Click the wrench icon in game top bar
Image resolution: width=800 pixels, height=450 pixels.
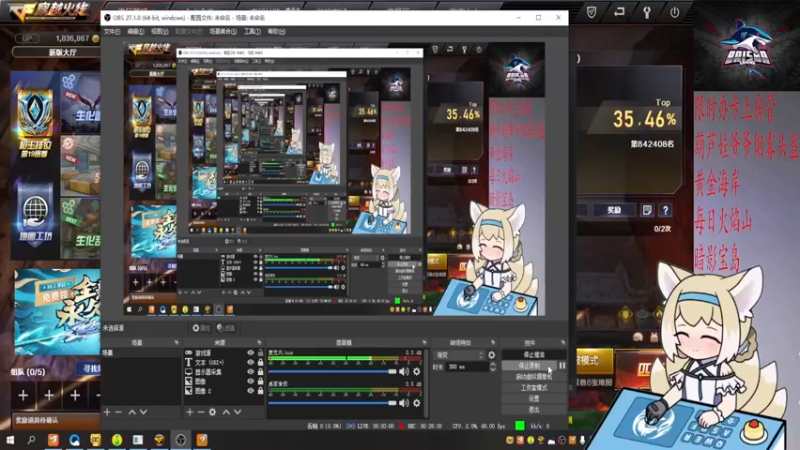(x=646, y=12)
